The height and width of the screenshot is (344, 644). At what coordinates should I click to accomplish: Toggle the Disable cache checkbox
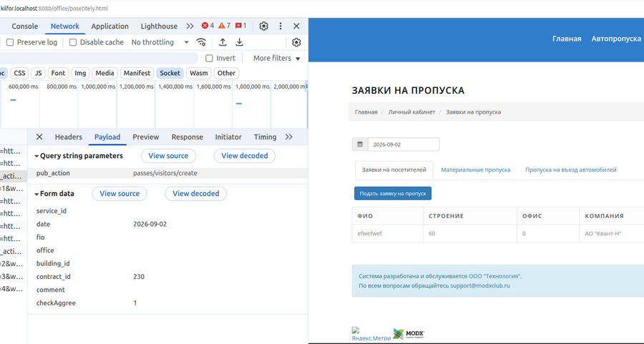(x=73, y=42)
